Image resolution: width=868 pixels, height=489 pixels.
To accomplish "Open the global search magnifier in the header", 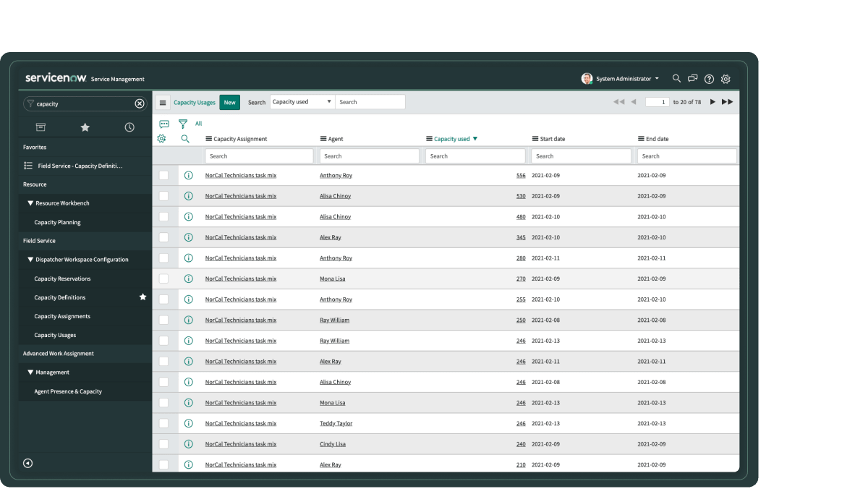I will [676, 79].
